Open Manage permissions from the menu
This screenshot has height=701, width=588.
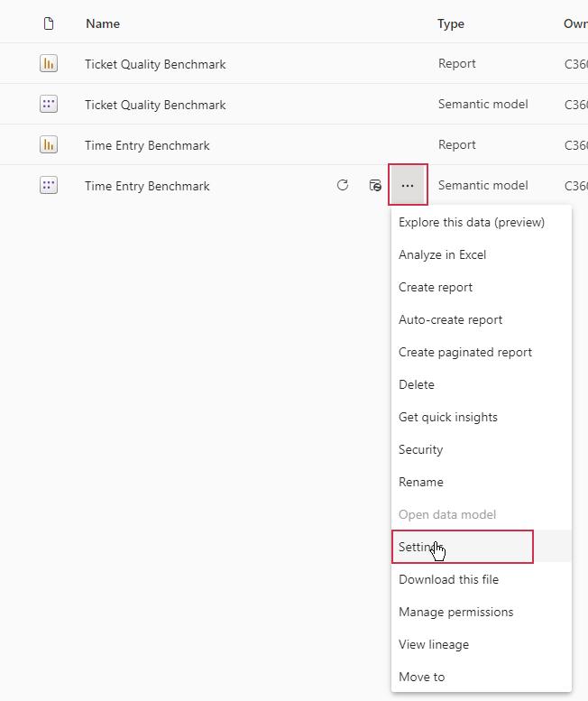[455, 613]
